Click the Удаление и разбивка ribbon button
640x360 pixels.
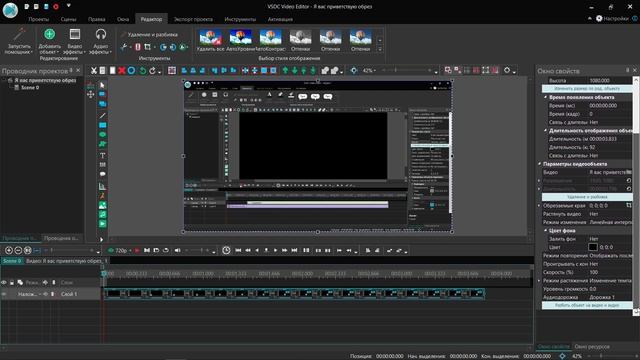pos(149,35)
